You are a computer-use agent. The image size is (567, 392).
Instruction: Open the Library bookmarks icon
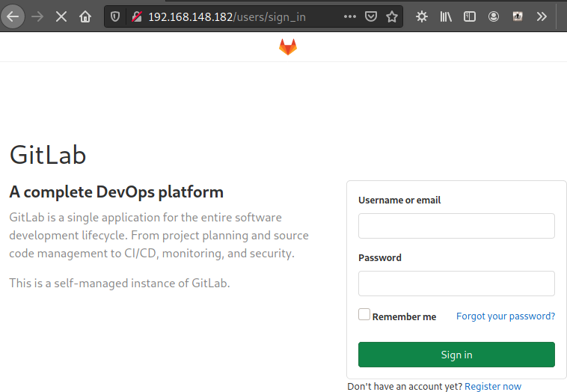[x=446, y=16]
